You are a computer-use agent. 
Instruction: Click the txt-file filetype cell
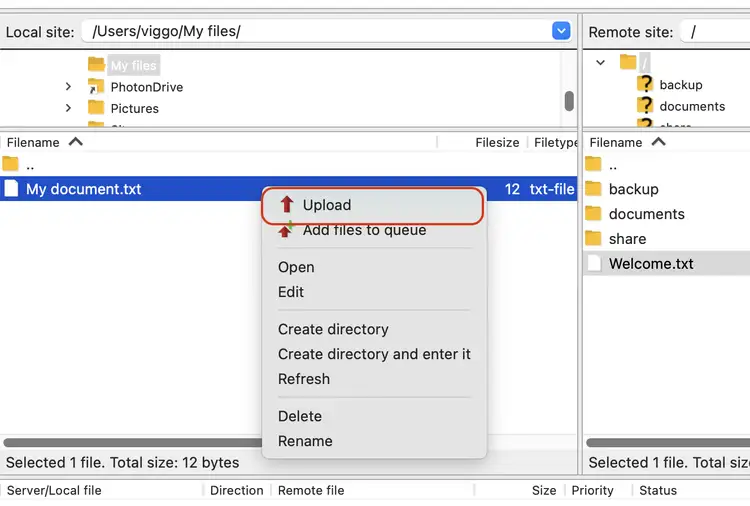pyautogui.click(x=552, y=189)
